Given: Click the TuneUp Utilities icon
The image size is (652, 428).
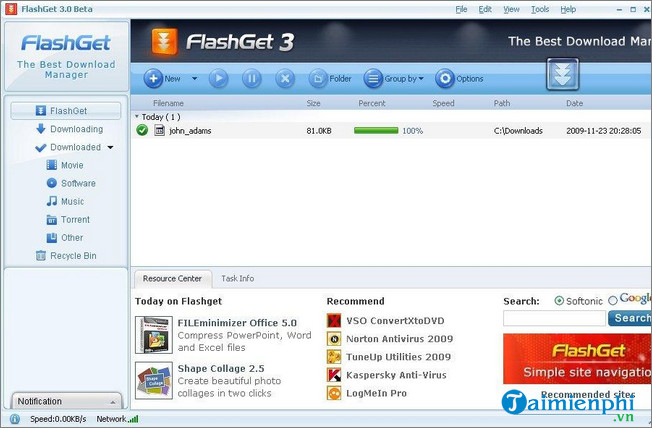Looking at the screenshot, I should point(334,357).
